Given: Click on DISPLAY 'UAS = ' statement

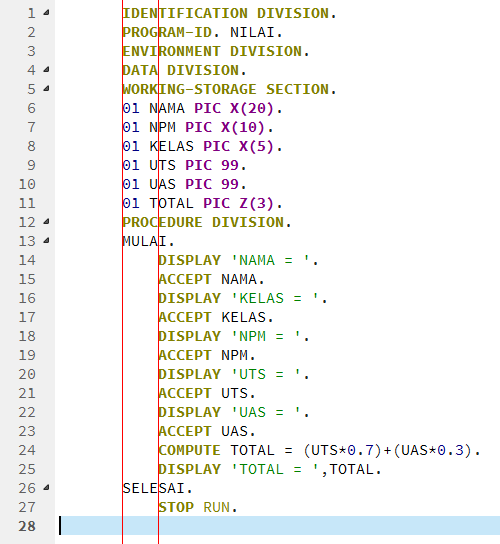Looking at the screenshot, I should [x=234, y=413].
